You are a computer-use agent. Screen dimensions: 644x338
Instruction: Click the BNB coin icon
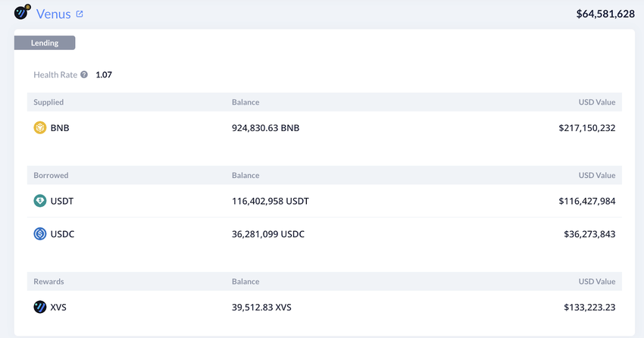point(40,128)
